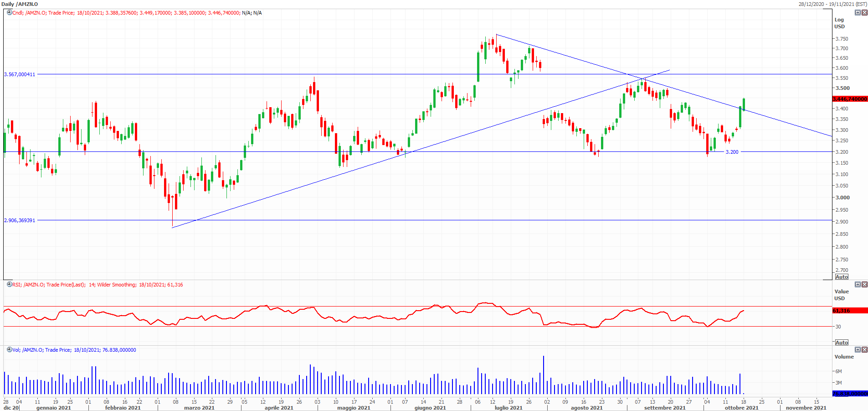The height and width of the screenshot is (411, 868).
Task: Click the date range 28/12/2020 - 19/11/2021
Action: pyautogui.click(x=832, y=4)
